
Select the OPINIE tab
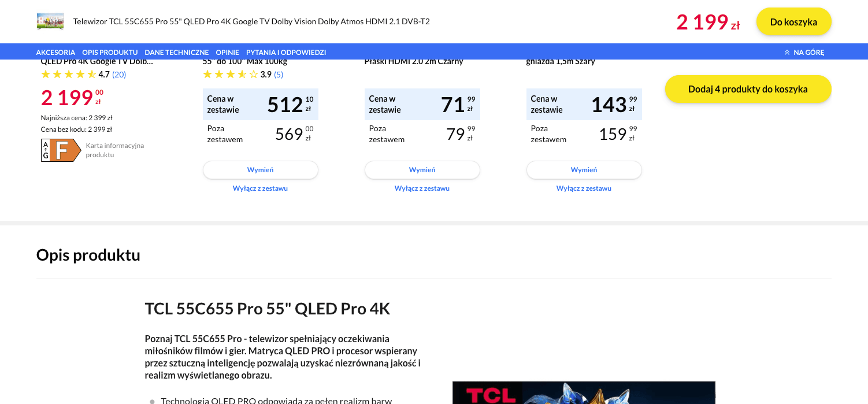227,52
